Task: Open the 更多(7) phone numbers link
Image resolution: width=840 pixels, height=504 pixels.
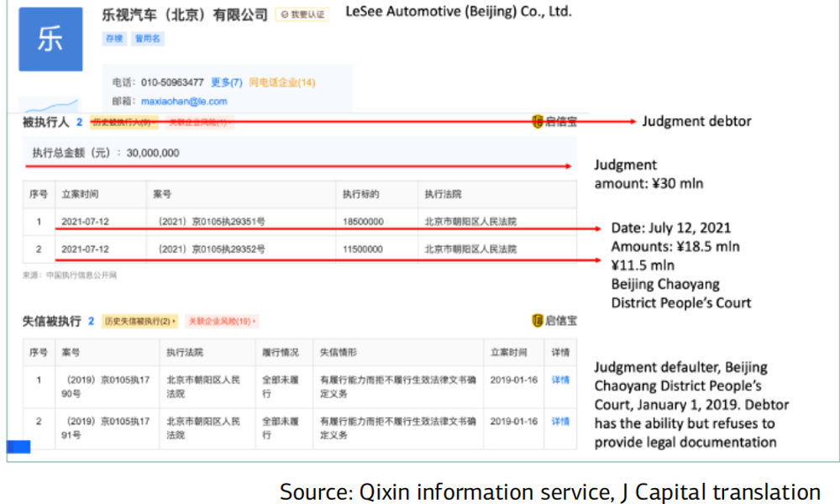Action: click(226, 82)
